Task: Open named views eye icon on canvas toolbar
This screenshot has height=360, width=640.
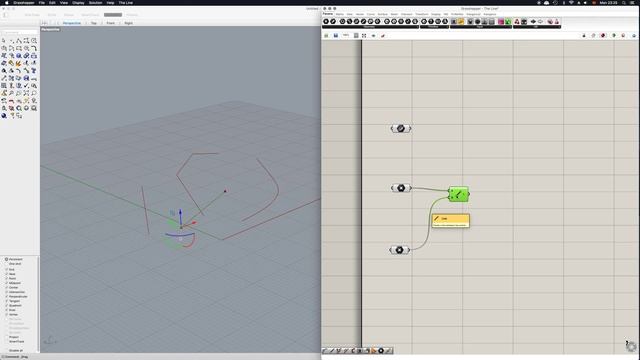Action: pos(373,36)
